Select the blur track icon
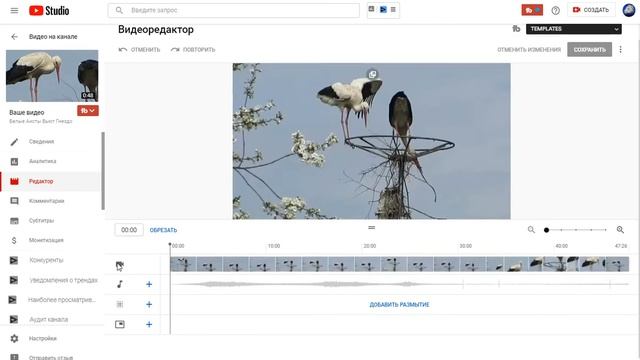Image resolution: width=640 pixels, height=360 pixels. 120,304
